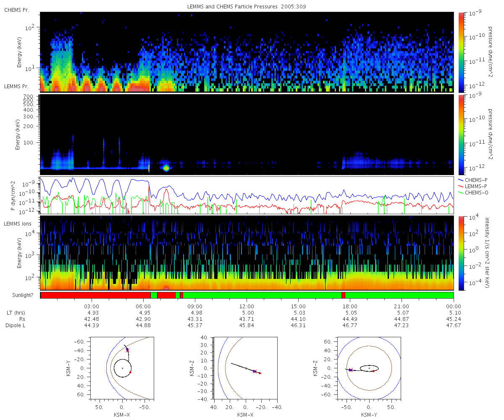The height and width of the screenshot is (420, 504).
Task: Click the 00:00 time tick label
Action: [454, 306]
